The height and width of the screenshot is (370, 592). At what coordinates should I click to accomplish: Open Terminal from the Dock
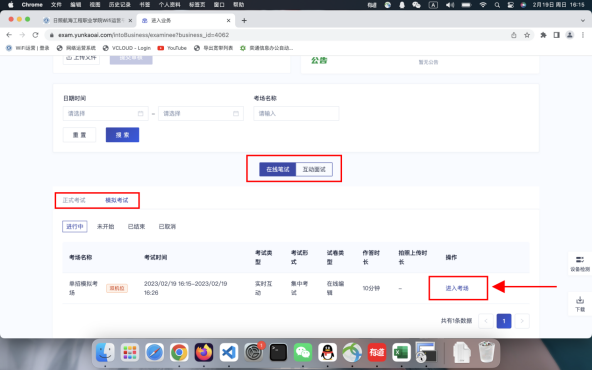278,353
